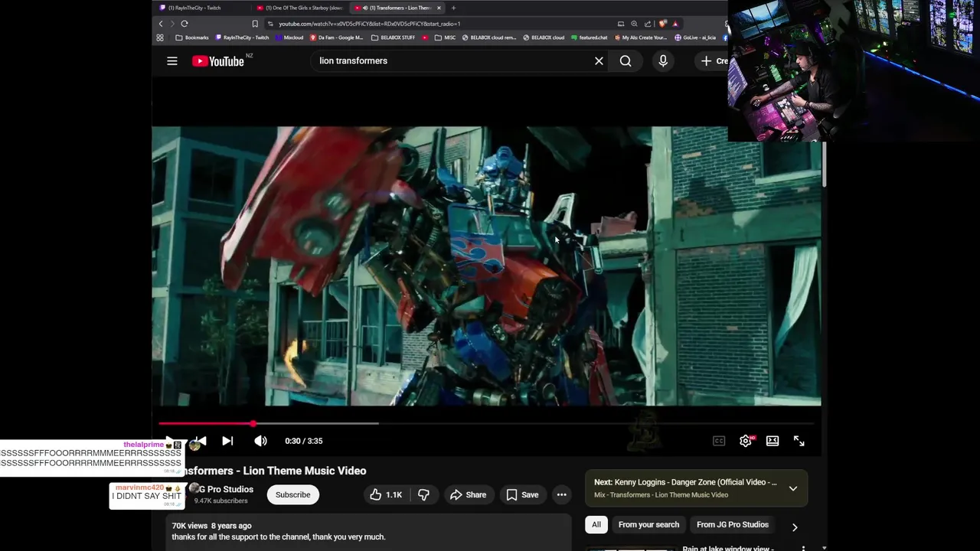Open the My AIs: Create Your bookmark

pos(641,37)
